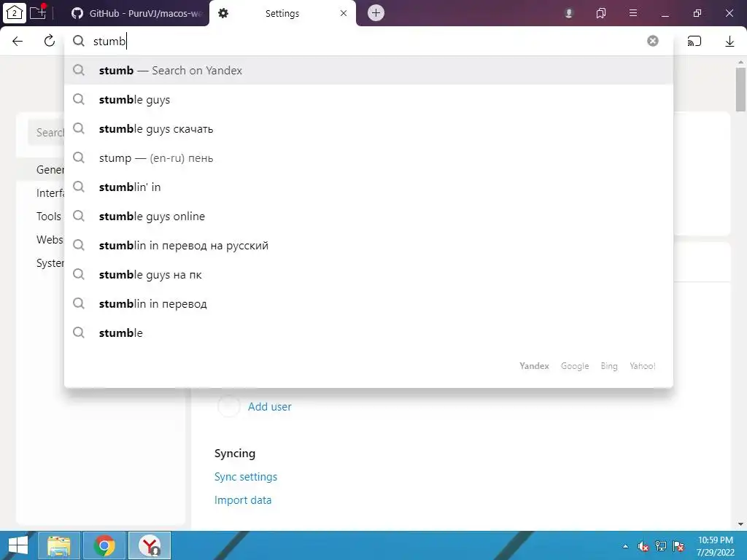Image resolution: width=747 pixels, height=560 pixels.
Task: Select 'stumblin in перевод на русский' suggestion
Action: pyautogui.click(x=368, y=245)
